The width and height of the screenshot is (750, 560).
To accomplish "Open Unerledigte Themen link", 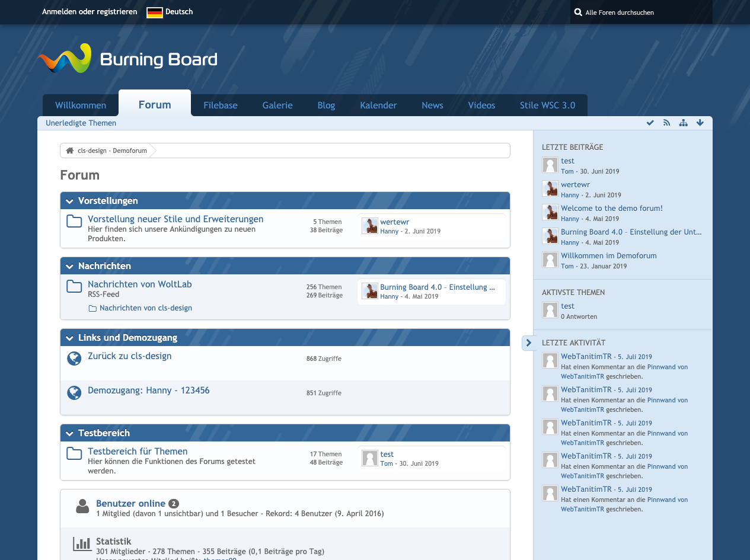I will click(x=81, y=123).
